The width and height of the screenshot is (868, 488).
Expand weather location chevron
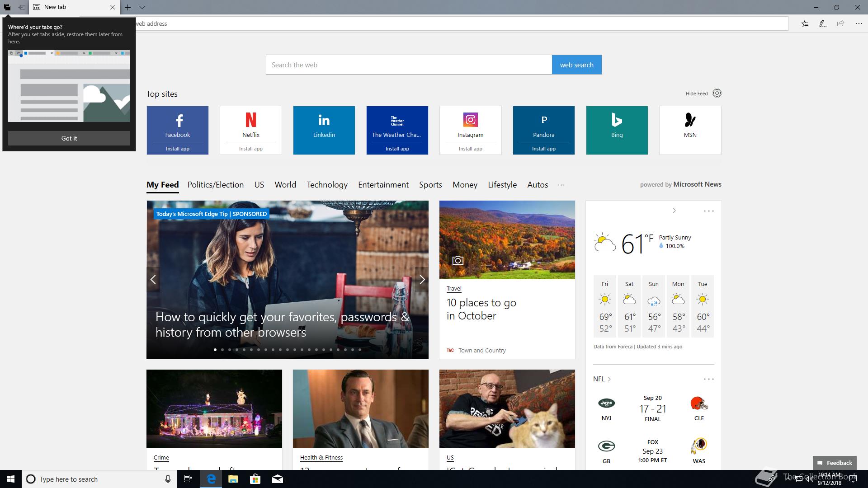point(674,211)
